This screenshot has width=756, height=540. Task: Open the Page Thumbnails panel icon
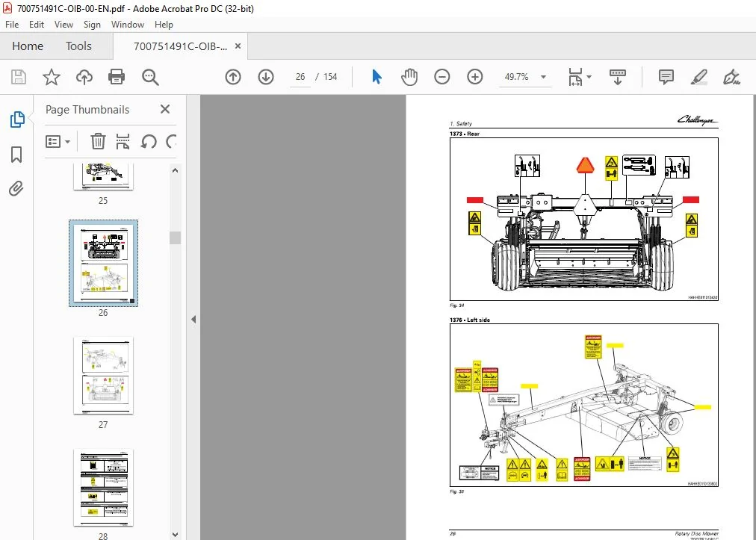click(17, 120)
